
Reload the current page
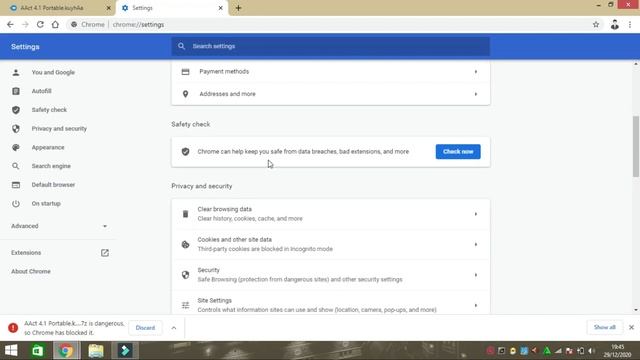click(x=40, y=24)
